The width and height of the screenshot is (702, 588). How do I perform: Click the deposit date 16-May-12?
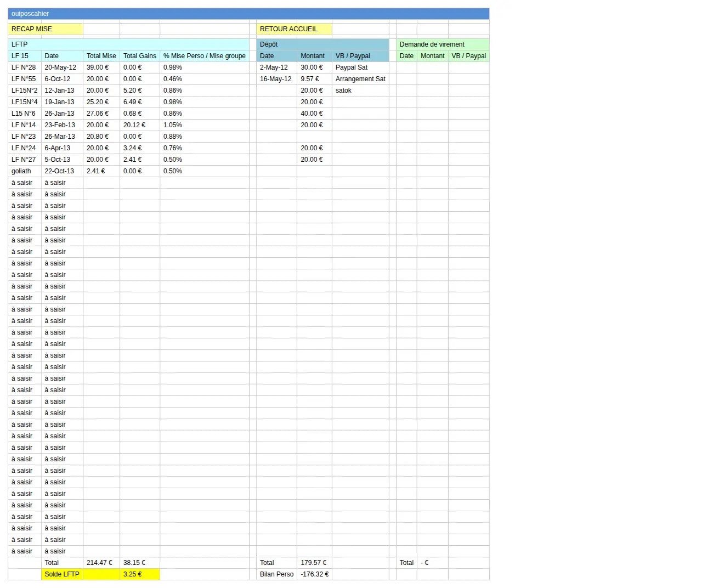coord(276,79)
